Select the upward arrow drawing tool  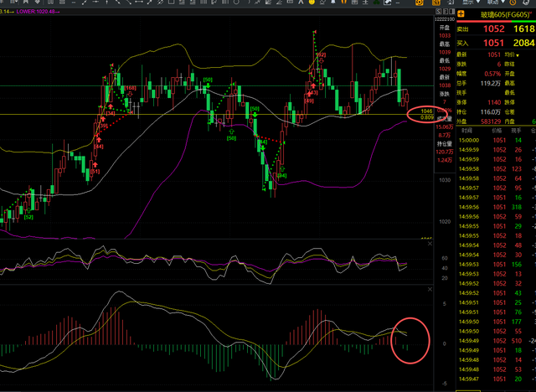pos(106,2)
